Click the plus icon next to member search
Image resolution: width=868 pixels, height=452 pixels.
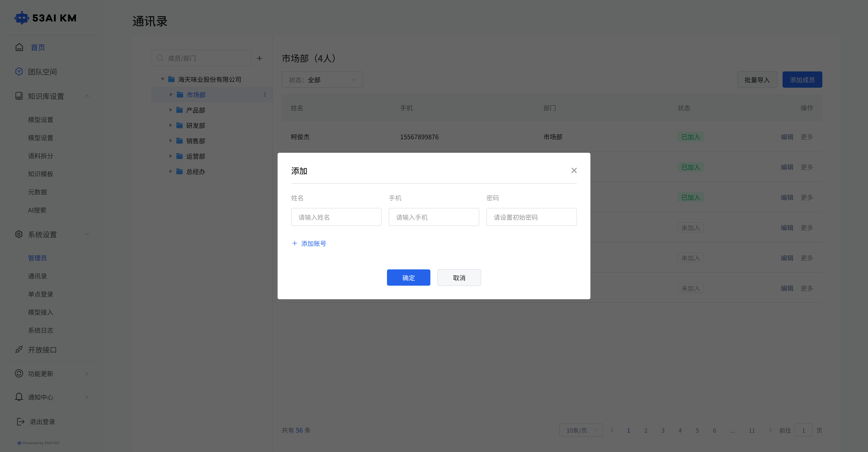(x=259, y=58)
